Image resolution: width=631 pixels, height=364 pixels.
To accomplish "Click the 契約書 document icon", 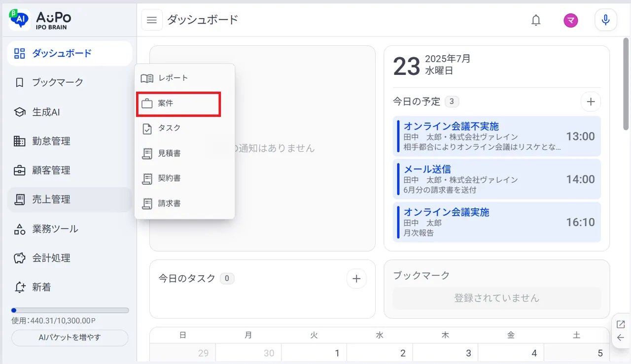I will [x=147, y=178].
